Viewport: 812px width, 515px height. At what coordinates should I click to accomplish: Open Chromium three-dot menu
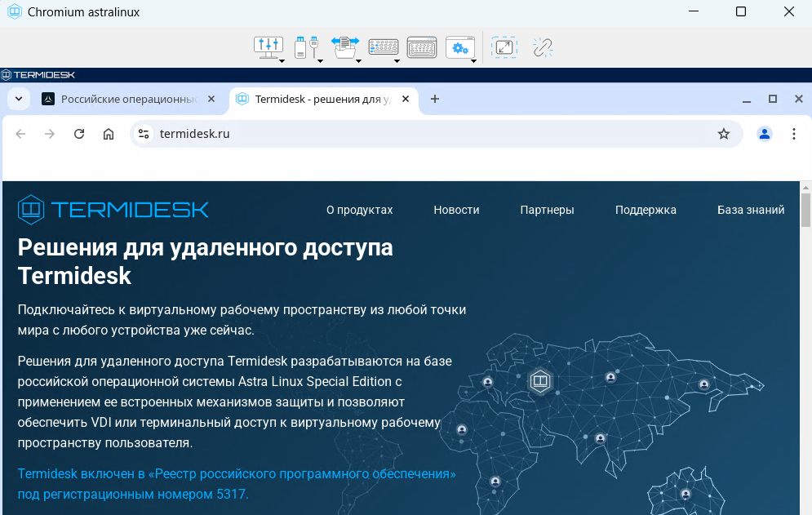click(x=793, y=134)
